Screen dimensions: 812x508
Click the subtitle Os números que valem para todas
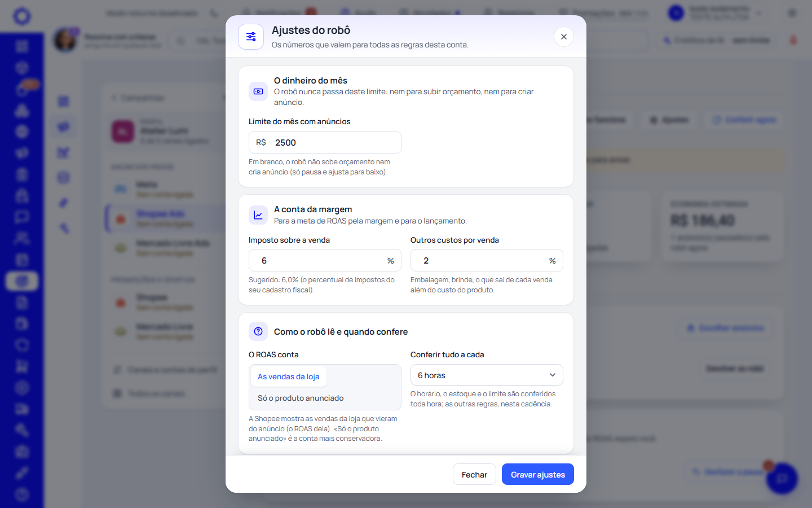tap(370, 45)
